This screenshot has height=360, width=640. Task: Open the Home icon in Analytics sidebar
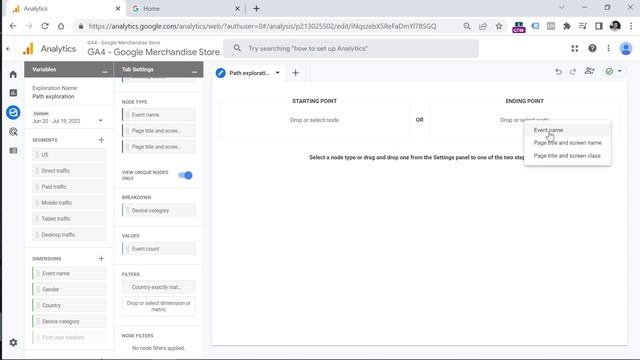[x=13, y=74]
